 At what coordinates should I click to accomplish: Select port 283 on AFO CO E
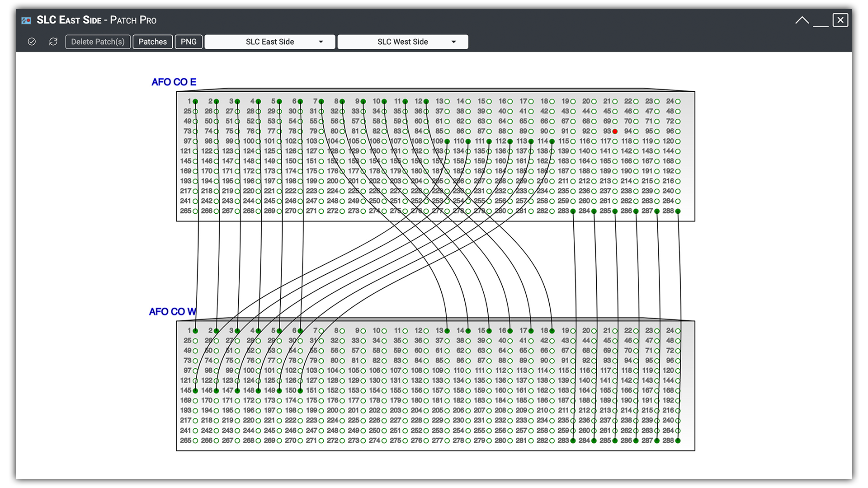[573, 211]
